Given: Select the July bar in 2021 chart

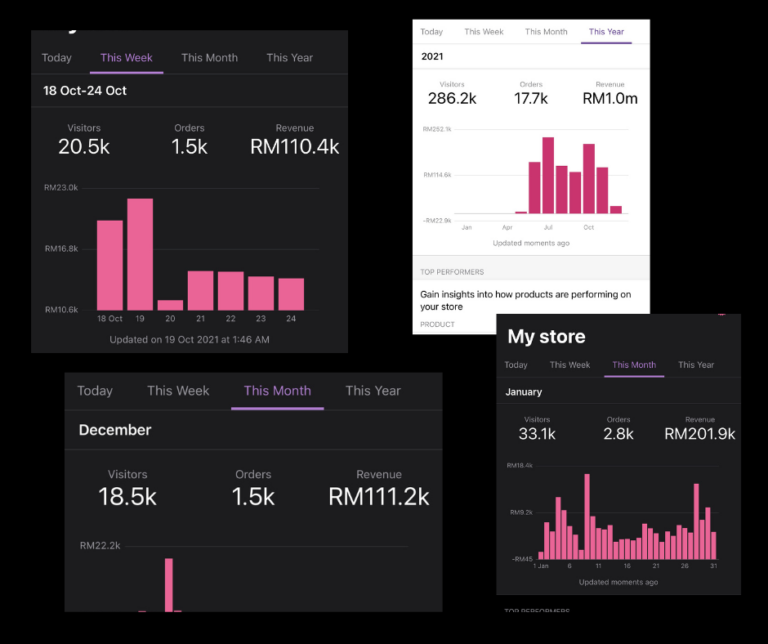Looking at the screenshot, I should [x=548, y=175].
